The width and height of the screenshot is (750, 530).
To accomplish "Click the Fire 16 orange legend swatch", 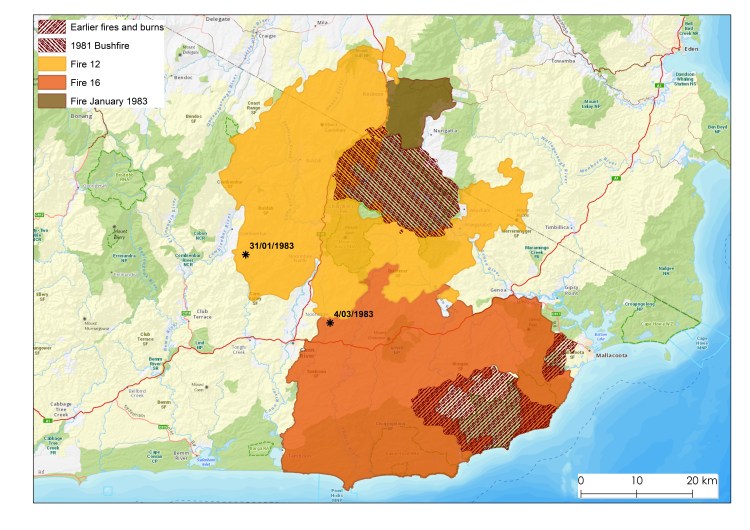I will [50, 82].
